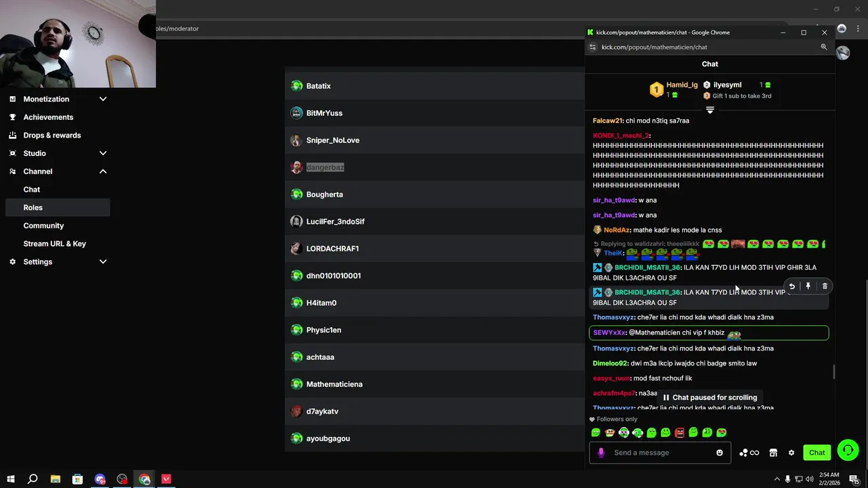Screen dimensions: 868x488
Task: Open site info icon in popout address bar
Action: click(x=592, y=47)
